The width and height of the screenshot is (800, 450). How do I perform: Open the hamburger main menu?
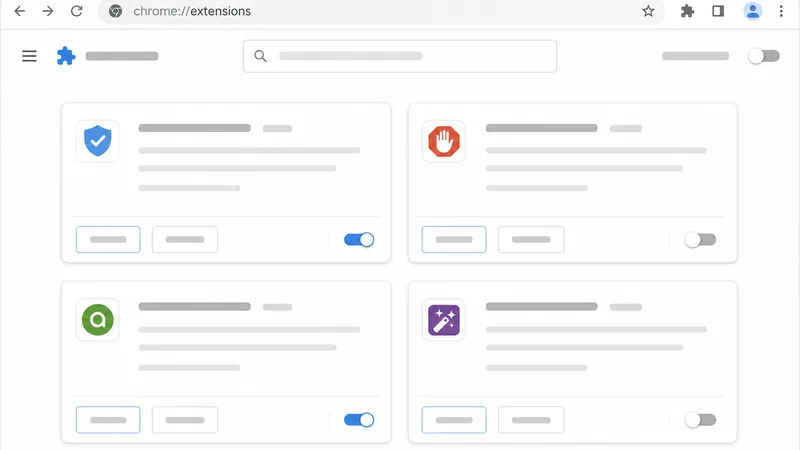coord(29,56)
